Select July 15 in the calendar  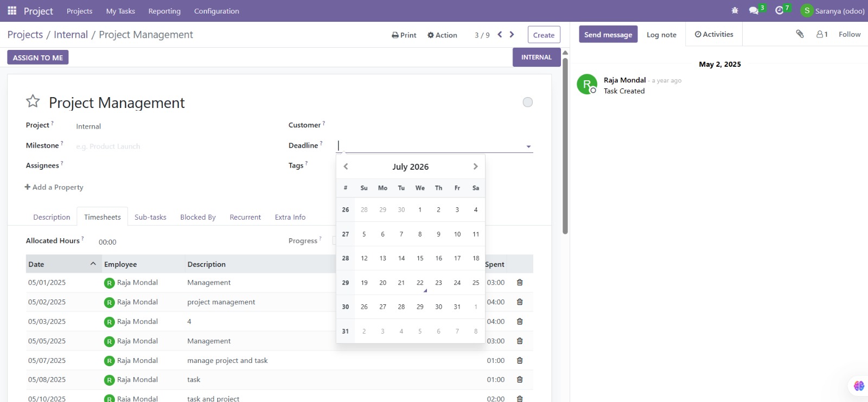tap(420, 258)
